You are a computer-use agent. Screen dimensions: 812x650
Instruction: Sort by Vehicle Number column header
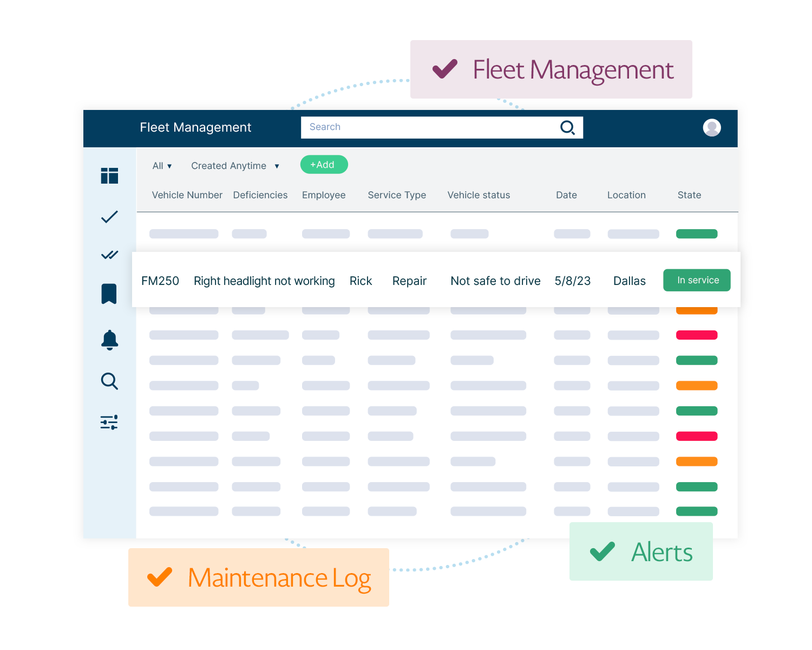coord(187,195)
